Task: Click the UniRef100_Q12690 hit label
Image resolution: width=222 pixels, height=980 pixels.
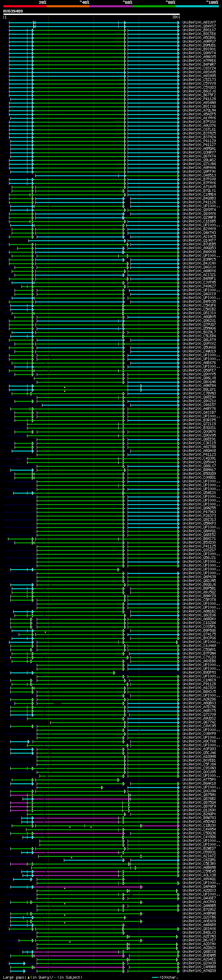Action: click(199, 810)
